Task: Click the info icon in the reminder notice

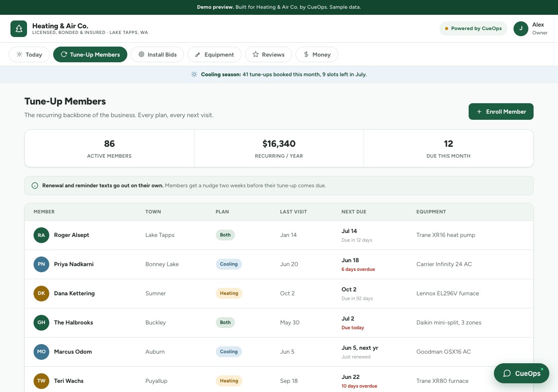Action: click(x=35, y=186)
